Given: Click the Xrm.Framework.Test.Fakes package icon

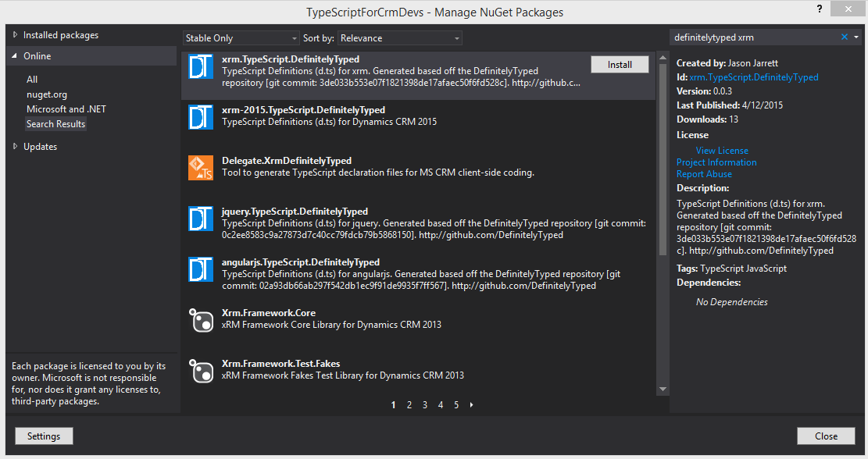Looking at the screenshot, I should [200, 371].
